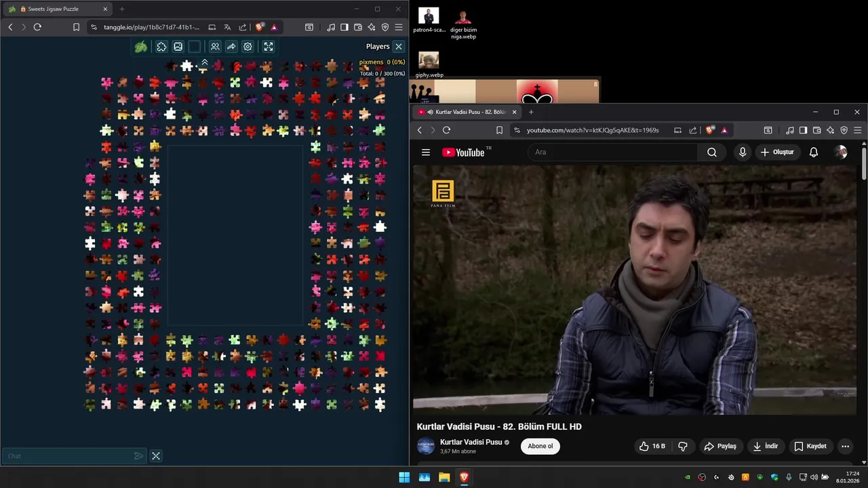The width and height of the screenshot is (868, 488).
Task: Open Leo AI in the Tanggle browser window
Action: (372, 27)
